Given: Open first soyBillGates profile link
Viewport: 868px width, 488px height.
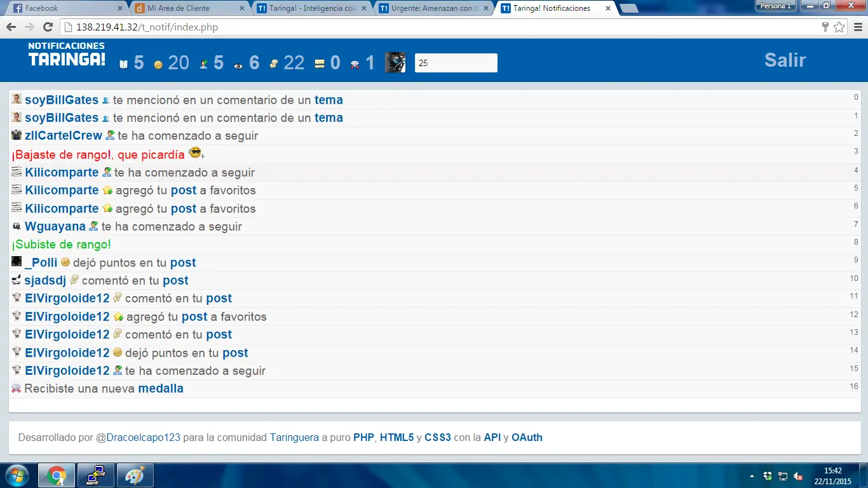Looking at the screenshot, I should point(62,100).
